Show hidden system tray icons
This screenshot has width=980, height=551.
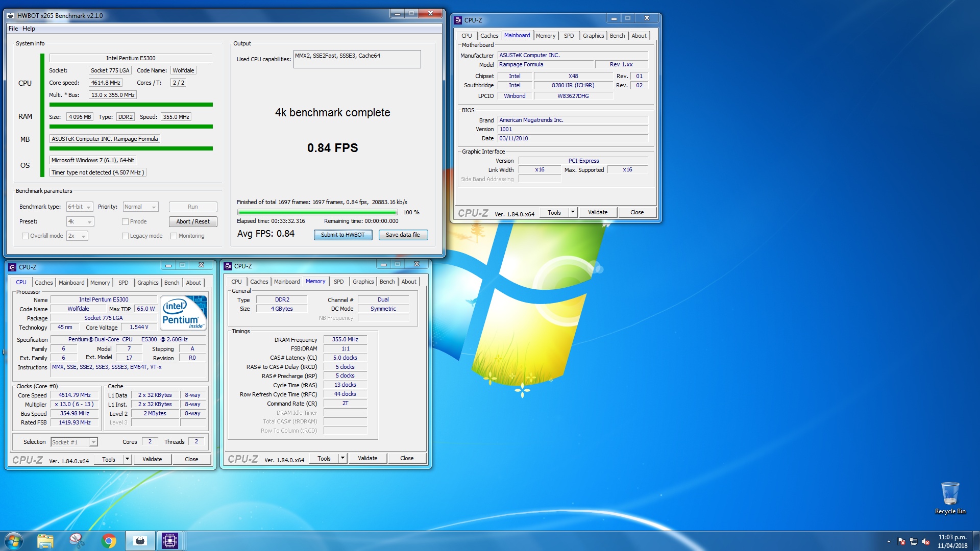click(x=889, y=541)
